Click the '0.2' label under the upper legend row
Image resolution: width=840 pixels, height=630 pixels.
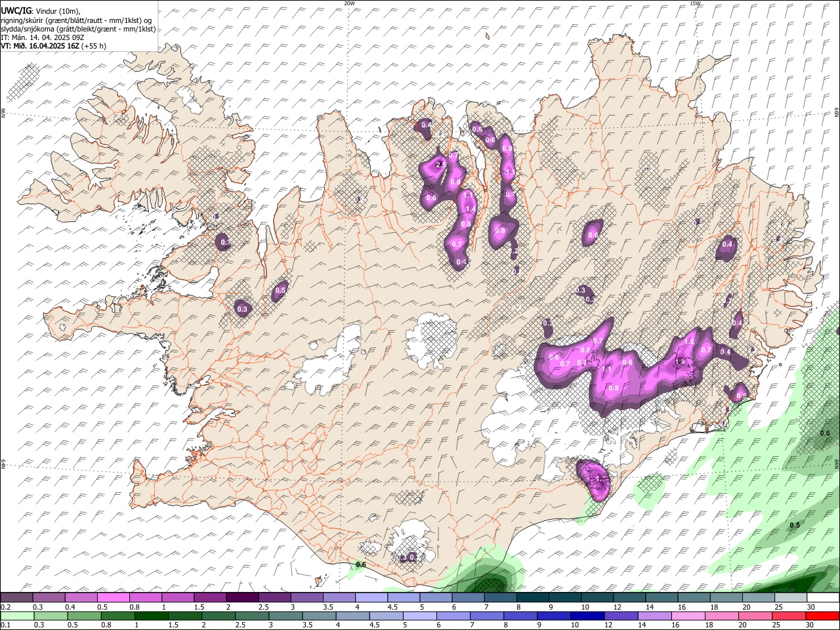coord(5,607)
